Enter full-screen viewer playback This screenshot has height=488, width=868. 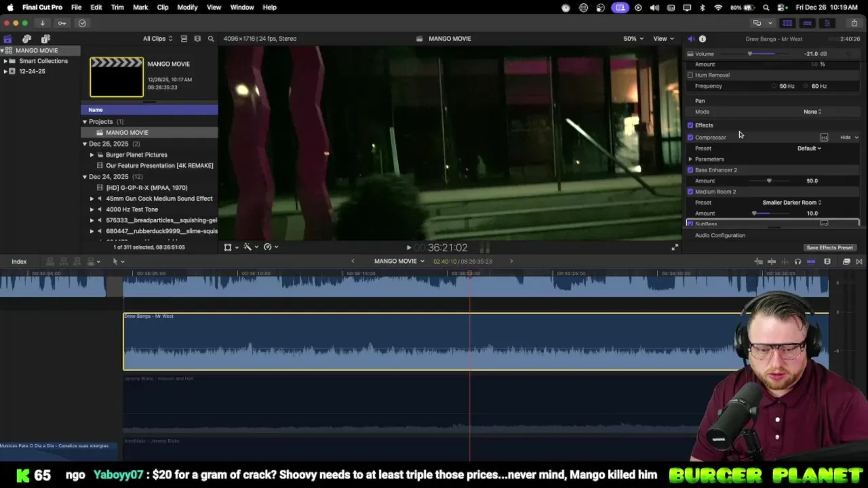675,247
